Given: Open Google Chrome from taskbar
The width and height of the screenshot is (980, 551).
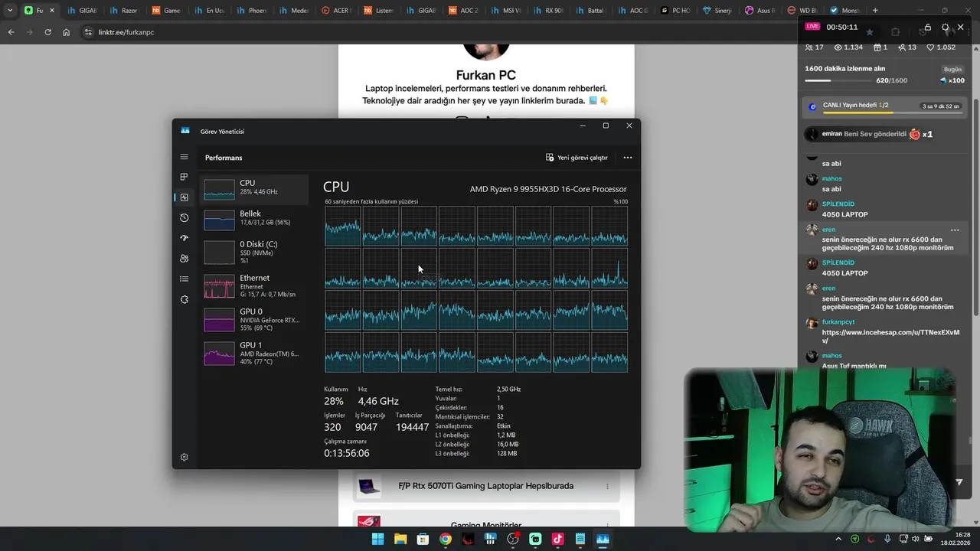Looking at the screenshot, I should [446, 539].
